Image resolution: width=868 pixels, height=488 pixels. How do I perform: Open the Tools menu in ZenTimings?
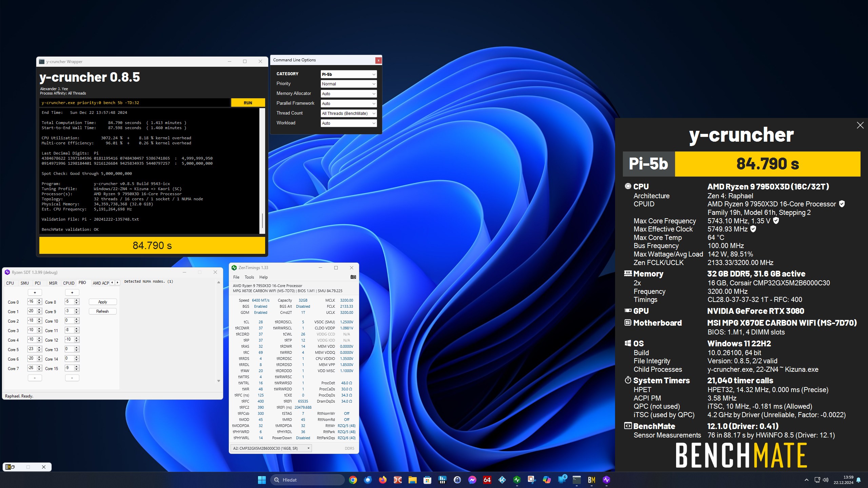tap(249, 277)
